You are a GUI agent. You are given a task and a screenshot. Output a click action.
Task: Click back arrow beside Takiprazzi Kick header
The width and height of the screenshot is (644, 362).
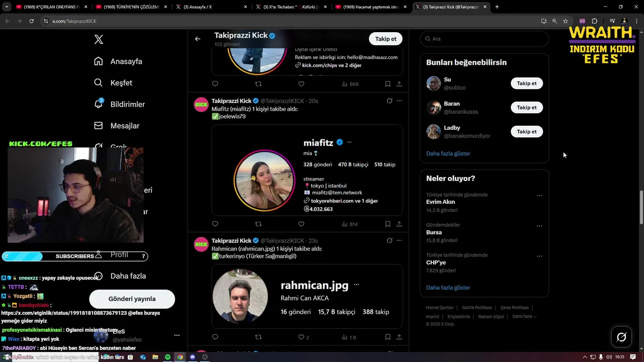(x=198, y=39)
